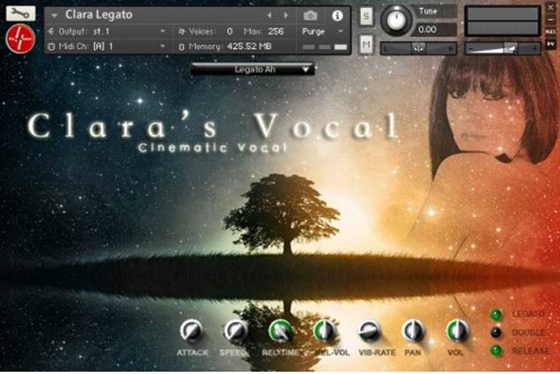Select previous instrument with left arrow
The image size is (560, 374).
270,15
